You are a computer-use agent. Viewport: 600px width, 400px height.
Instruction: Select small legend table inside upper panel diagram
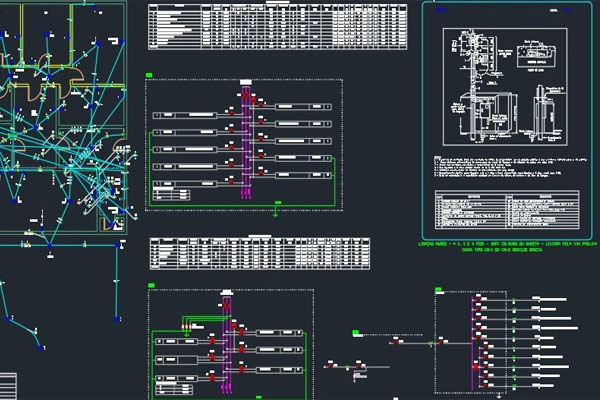pyautogui.click(x=171, y=194)
